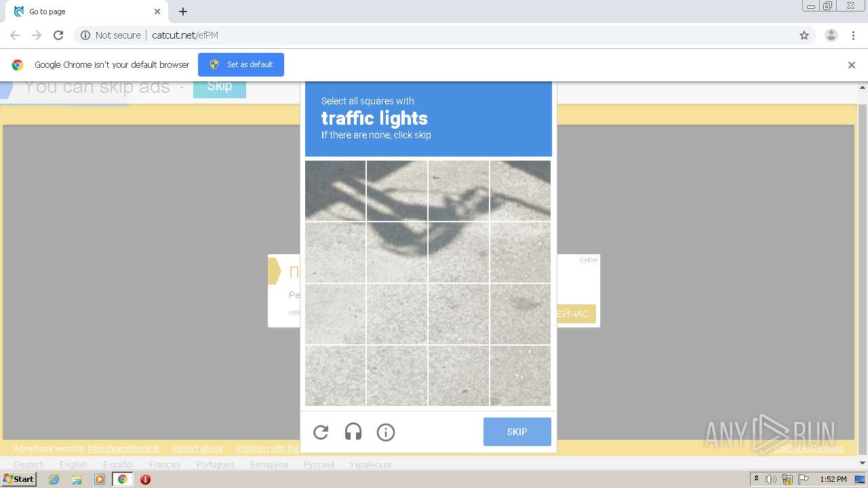Click the network tray icon
Screen dimensions: 868x488
click(787, 479)
